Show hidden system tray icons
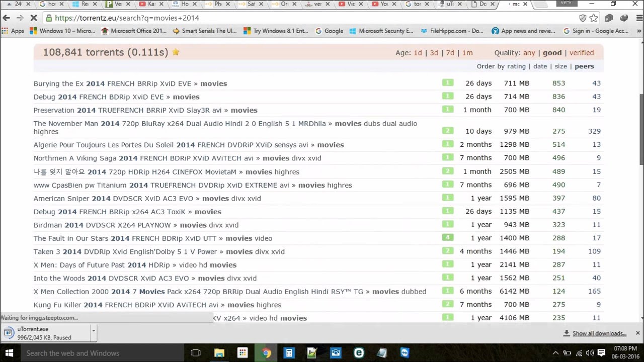644x362 pixels. click(x=555, y=353)
